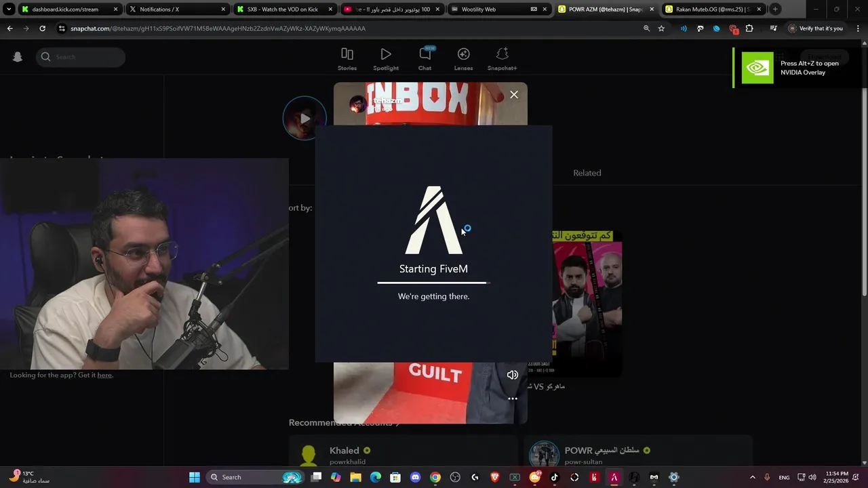
Task: Open the Spotlight section
Action: (386, 59)
